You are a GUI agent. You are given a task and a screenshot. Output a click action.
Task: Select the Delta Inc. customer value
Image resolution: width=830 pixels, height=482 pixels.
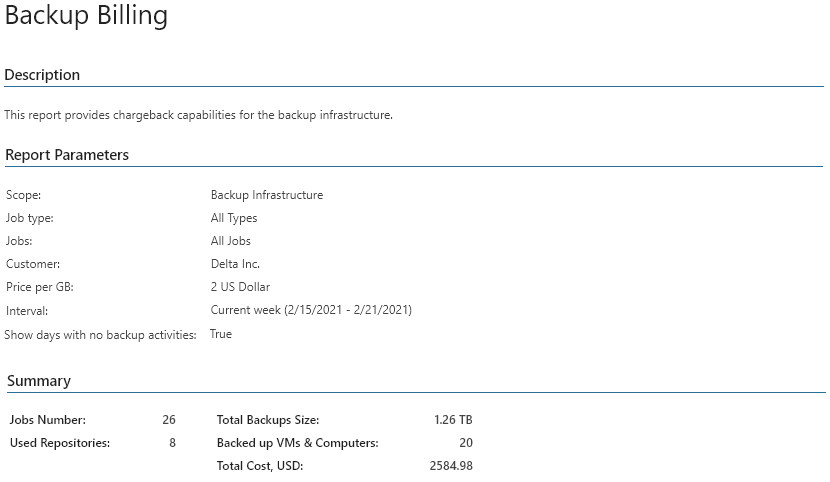coord(235,263)
